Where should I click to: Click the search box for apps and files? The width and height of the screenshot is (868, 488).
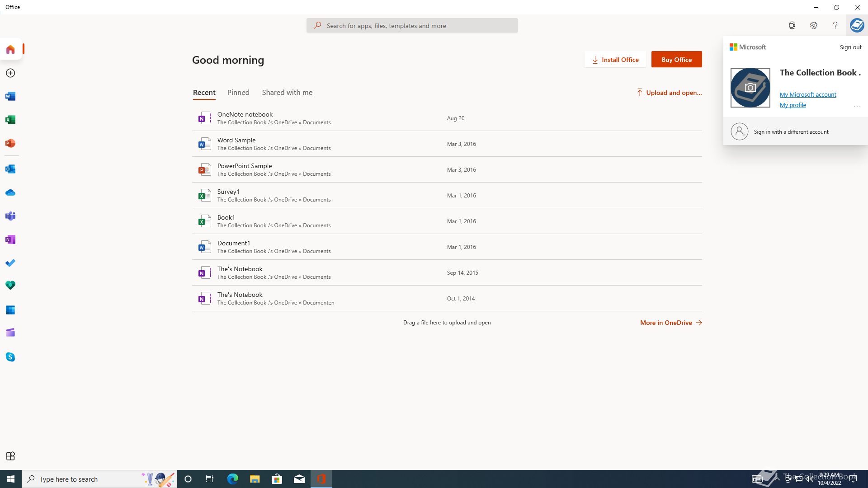pos(412,26)
